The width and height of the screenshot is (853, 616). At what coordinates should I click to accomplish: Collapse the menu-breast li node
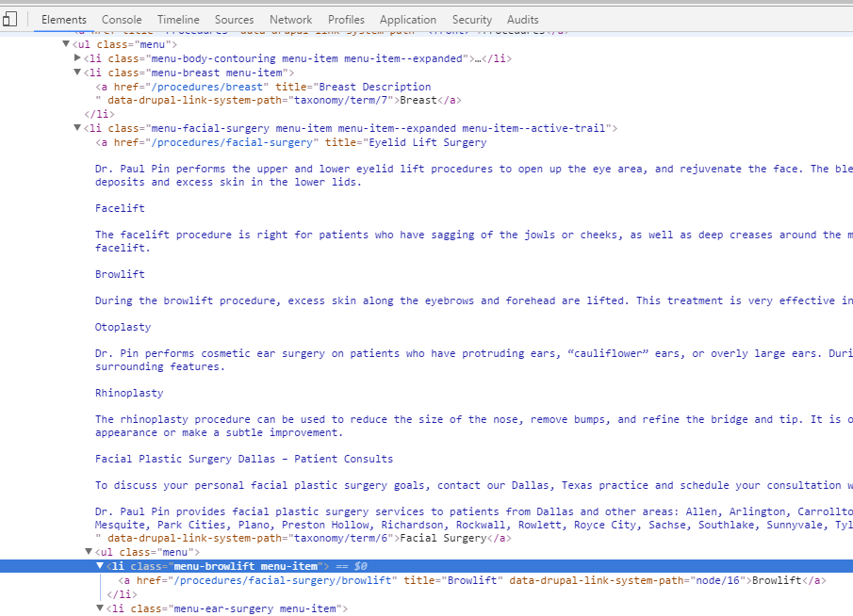click(x=78, y=73)
